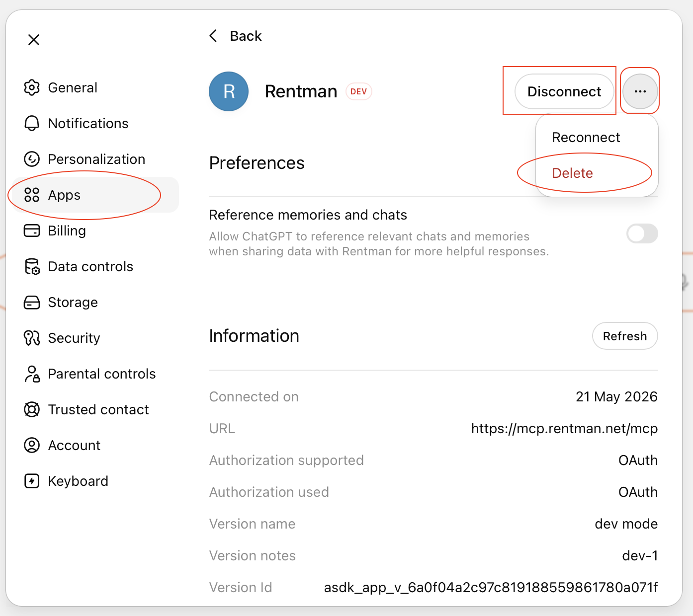Image resolution: width=693 pixels, height=616 pixels.
Task: Click the Personalization icon in sidebar
Action: tap(32, 159)
